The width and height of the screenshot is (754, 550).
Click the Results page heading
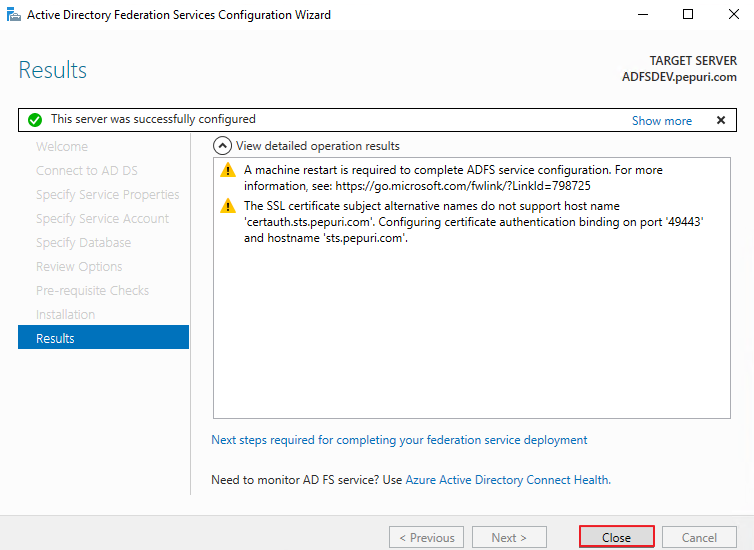pos(52,70)
